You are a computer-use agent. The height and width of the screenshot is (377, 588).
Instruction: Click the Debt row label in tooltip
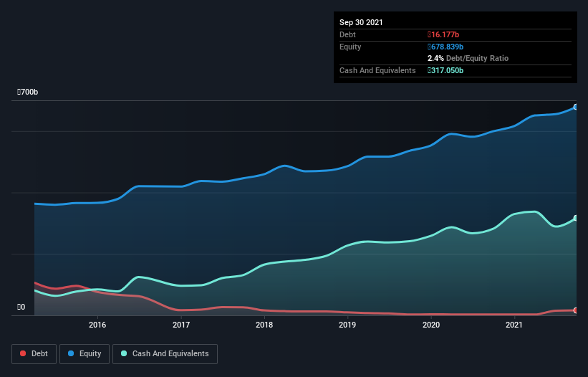[347, 34]
